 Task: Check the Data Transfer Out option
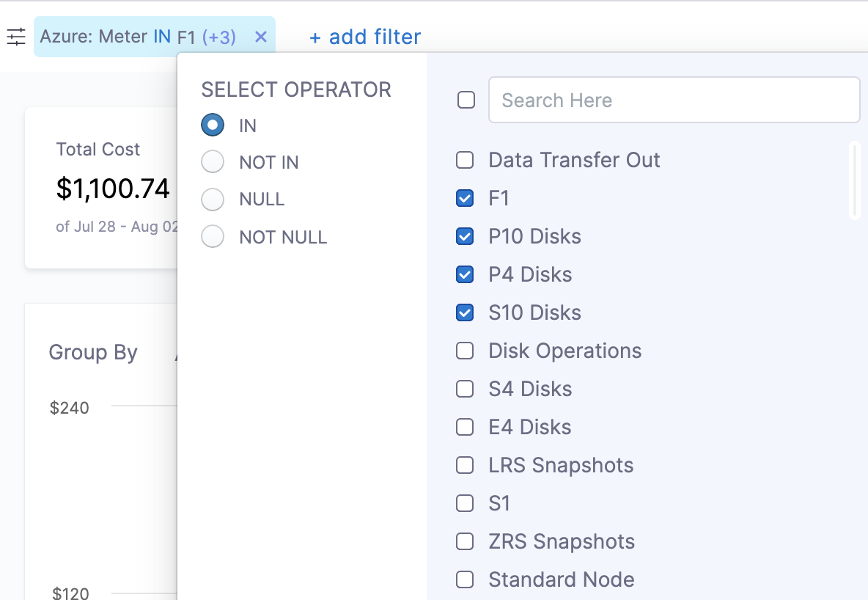(x=465, y=160)
